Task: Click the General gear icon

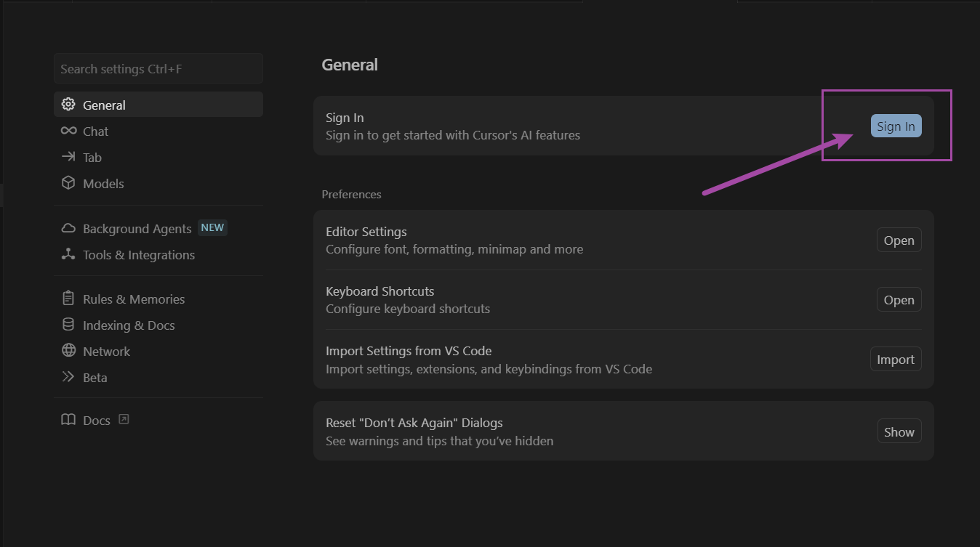Action: tap(68, 105)
